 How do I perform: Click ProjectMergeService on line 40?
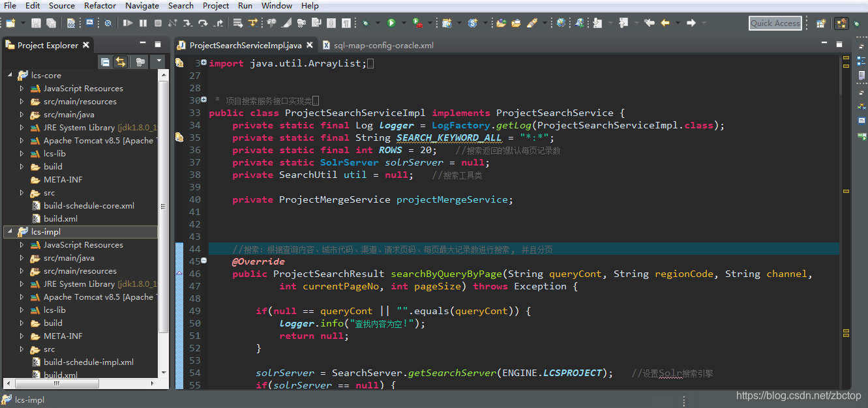[335, 199]
